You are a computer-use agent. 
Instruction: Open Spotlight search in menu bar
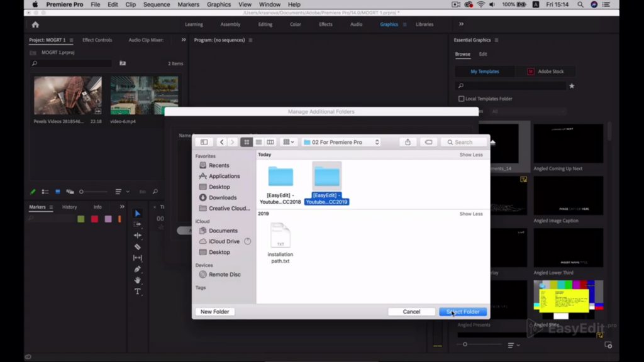[580, 4]
